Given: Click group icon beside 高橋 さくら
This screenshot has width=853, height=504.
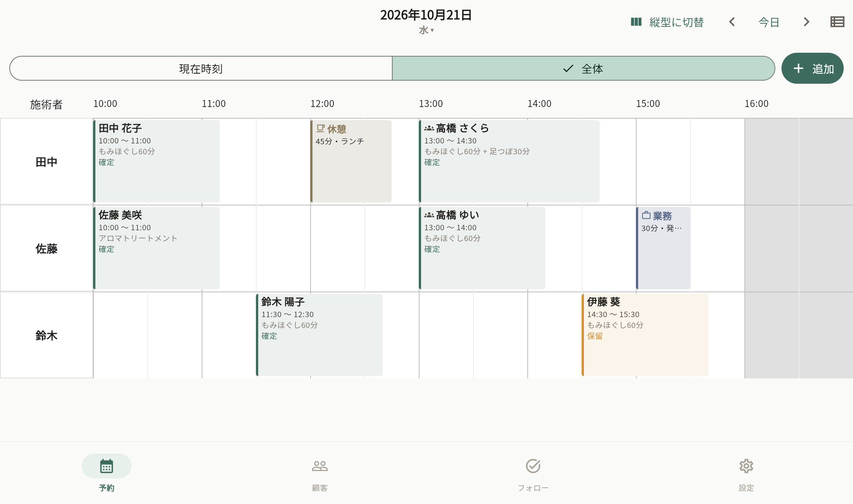Looking at the screenshot, I should tap(429, 128).
